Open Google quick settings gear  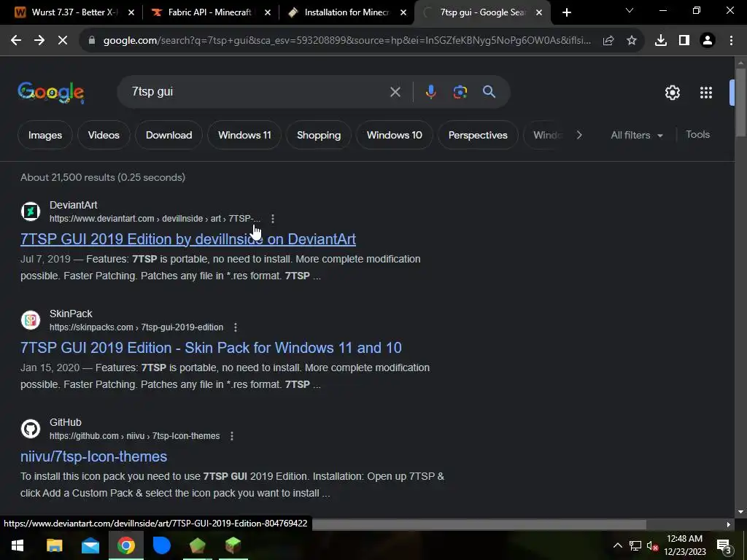pos(672,93)
